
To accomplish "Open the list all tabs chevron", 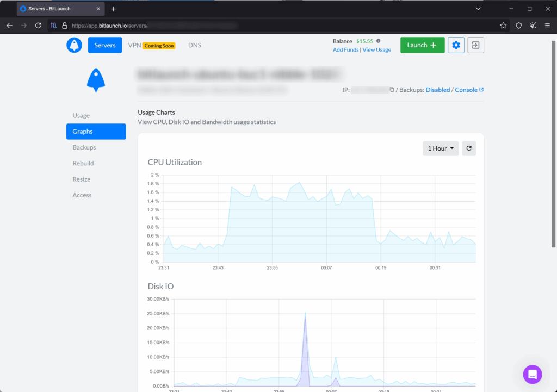I will [x=478, y=9].
